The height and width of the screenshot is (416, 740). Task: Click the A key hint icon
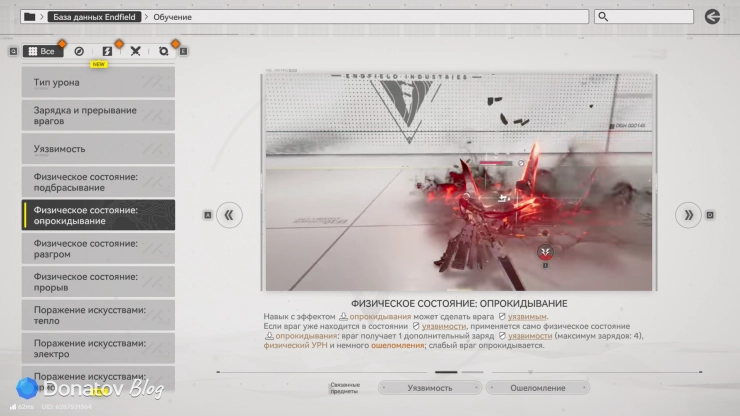[208, 215]
